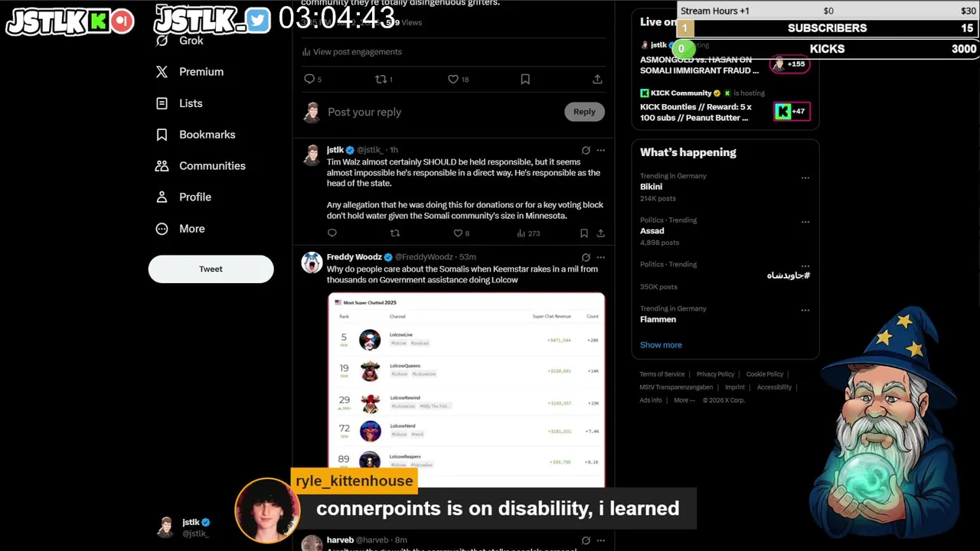Click the reply box's jstlk avatar
980x551 pixels.
pyautogui.click(x=312, y=112)
